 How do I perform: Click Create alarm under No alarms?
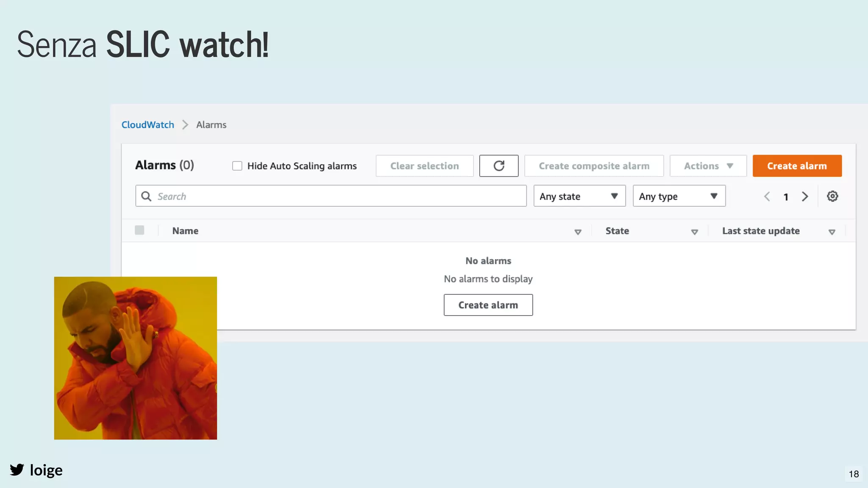click(488, 305)
